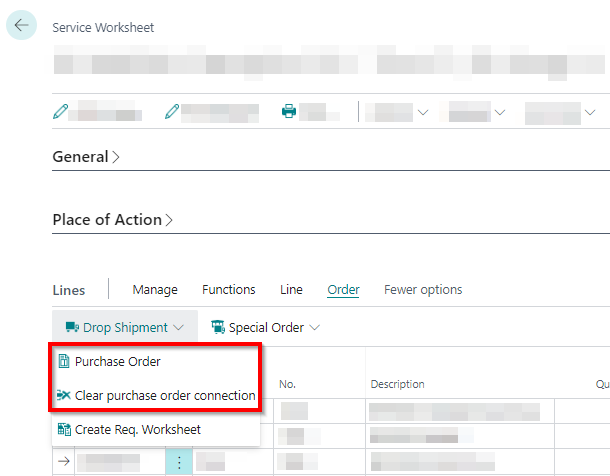Click the Purchase Order document icon
610x476 pixels.
coord(64,361)
